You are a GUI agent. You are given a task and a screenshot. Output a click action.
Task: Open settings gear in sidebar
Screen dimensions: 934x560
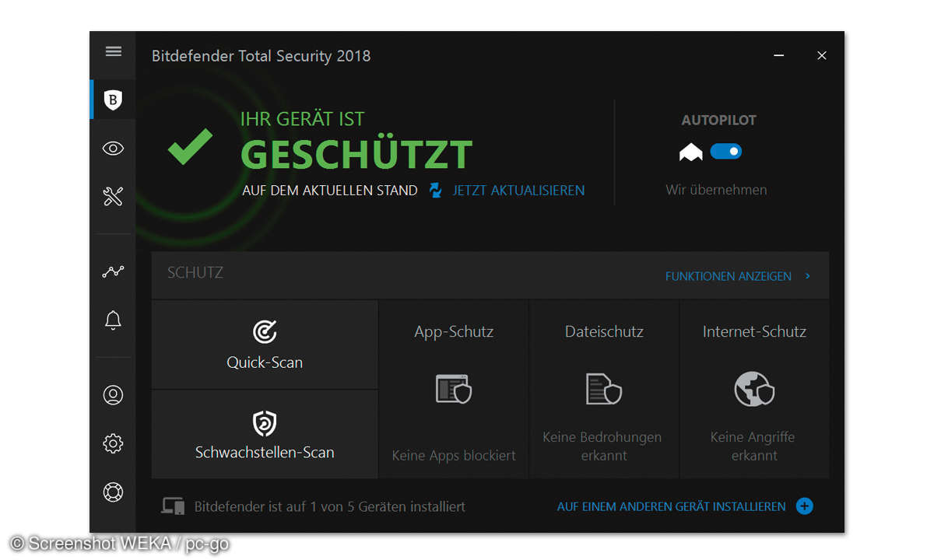tap(114, 443)
